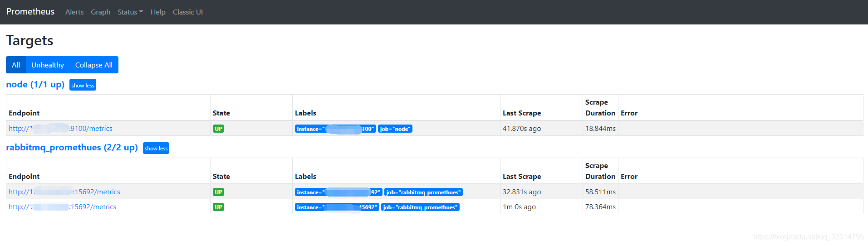Open the :9100/metrics endpoint link
The image size is (868, 245).
pos(60,129)
